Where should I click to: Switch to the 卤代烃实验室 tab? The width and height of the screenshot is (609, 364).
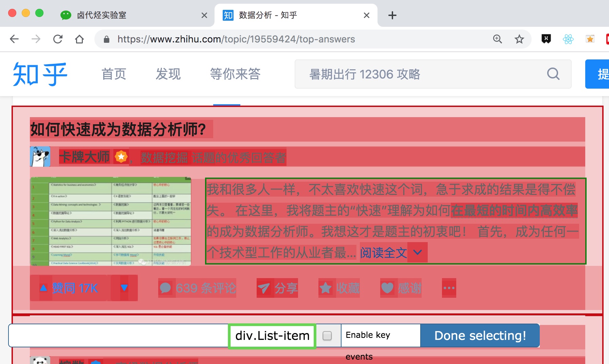pyautogui.click(x=132, y=15)
